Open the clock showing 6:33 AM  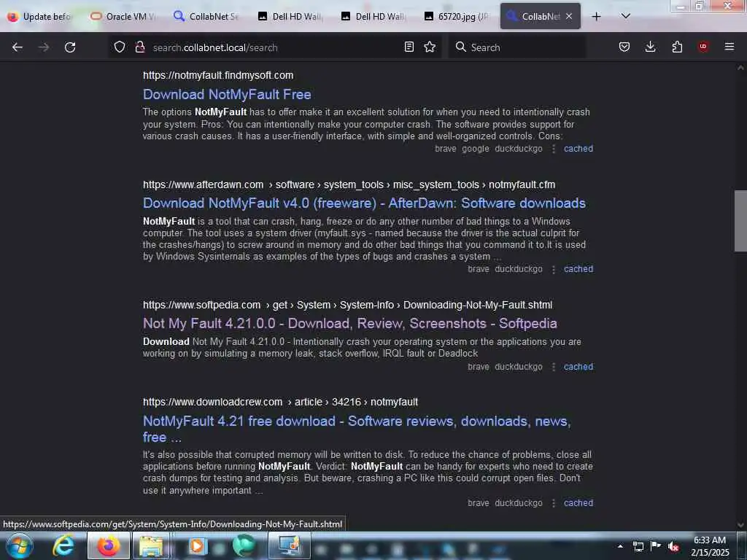tap(710, 546)
